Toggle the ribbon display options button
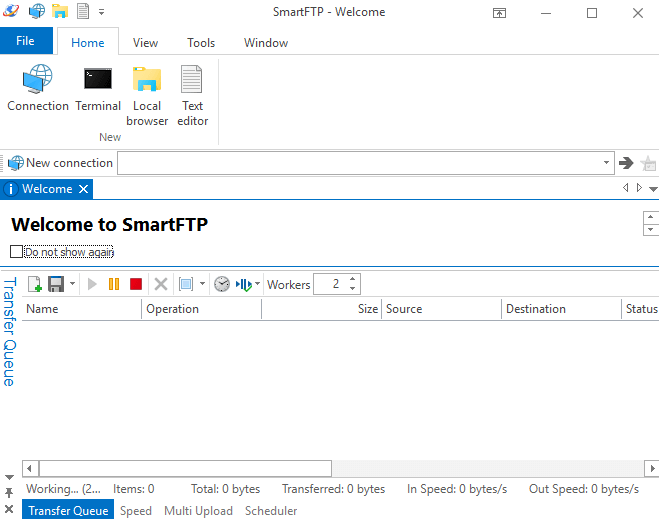Viewport: 659px width, 519px height. (x=499, y=13)
